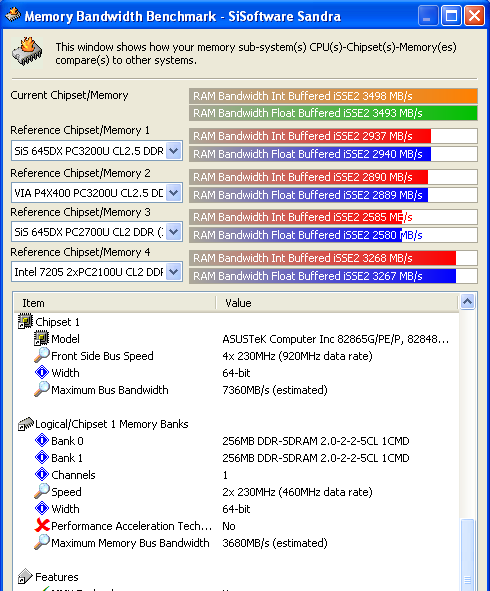Click the blue info icon beside Channels
Image resolution: width=490 pixels, height=591 pixels.
(41, 474)
